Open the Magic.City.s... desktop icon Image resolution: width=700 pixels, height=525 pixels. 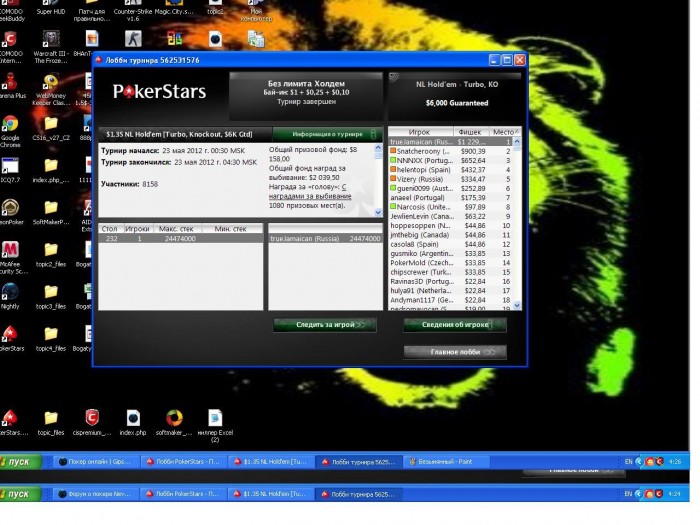tap(174, 8)
